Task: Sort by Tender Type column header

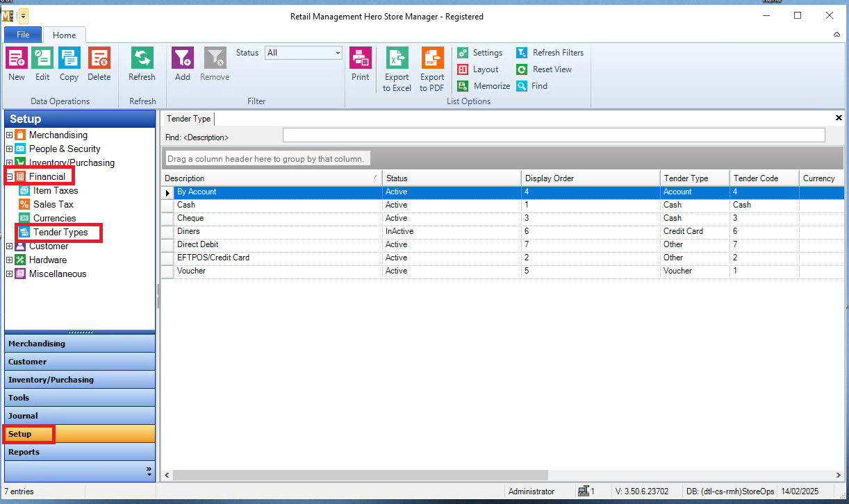Action: pyautogui.click(x=695, y=178)
